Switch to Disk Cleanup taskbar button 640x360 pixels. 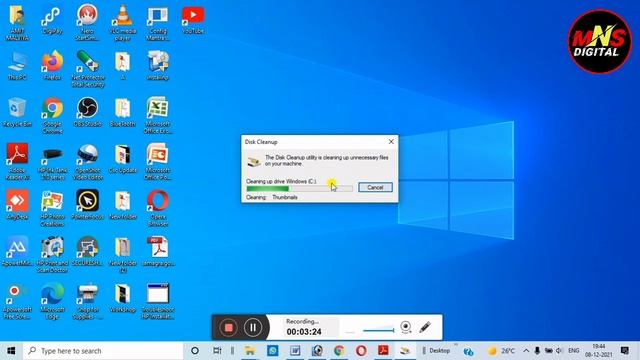click(x=405, y=351)
